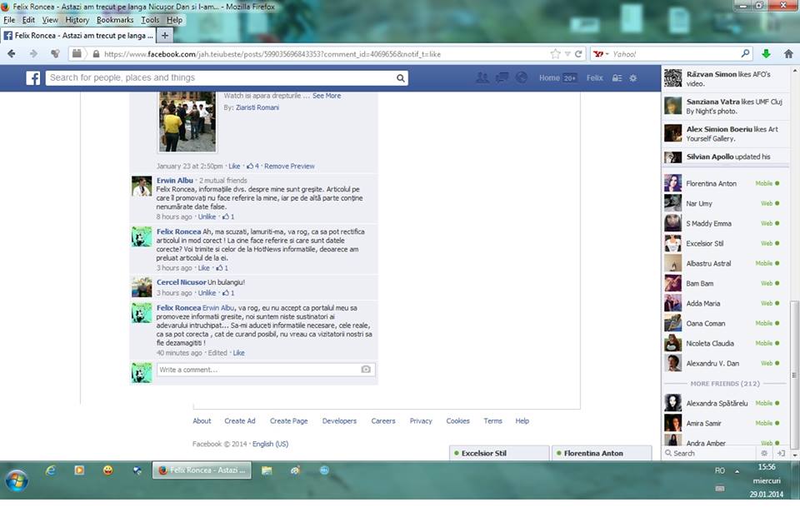Open the messages icon in header
The height and width of the screenshot is (532, 800).
pyautogui.click(x=502, y=78)
